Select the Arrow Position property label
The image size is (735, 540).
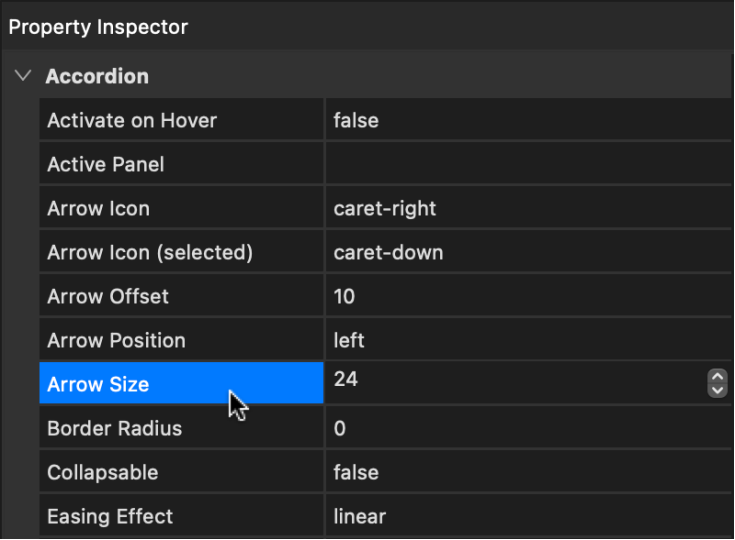(x=116, y=341)
